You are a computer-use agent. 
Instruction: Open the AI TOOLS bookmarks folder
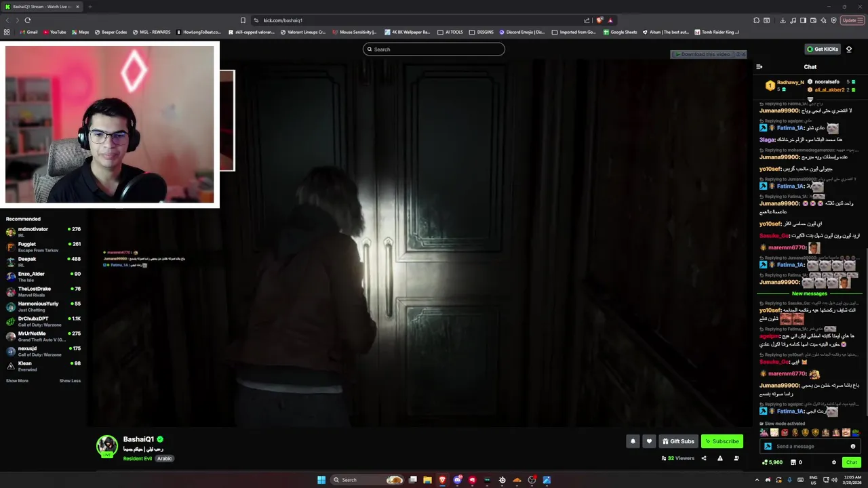pyautogui.click(x=450, y=32)
